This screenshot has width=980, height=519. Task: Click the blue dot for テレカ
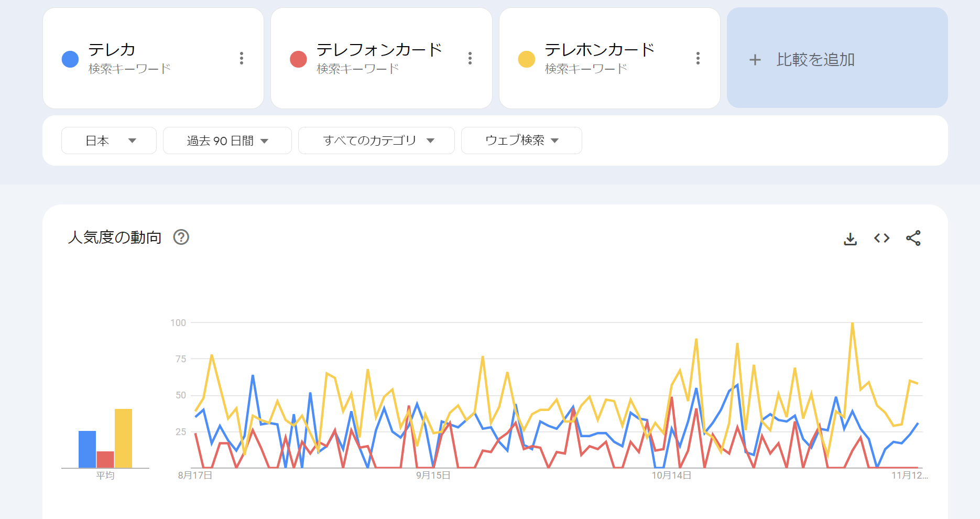[x=70, y=59]
